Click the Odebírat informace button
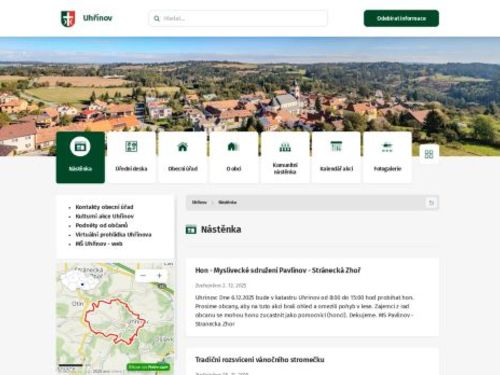The width and height of the screenshot is (500, 375). pos(401,18)
